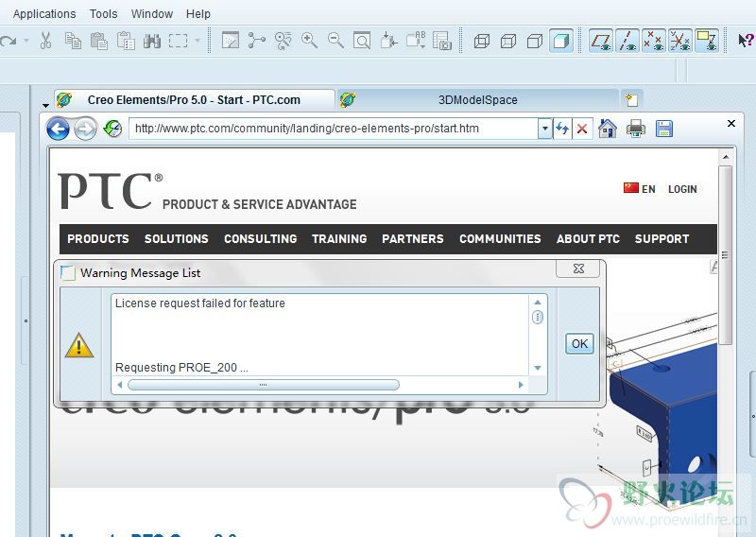The height and width of the screenshot is (537, 756).
Task: Click the Zoom In magnifier
Action: (x=309, y=41)
